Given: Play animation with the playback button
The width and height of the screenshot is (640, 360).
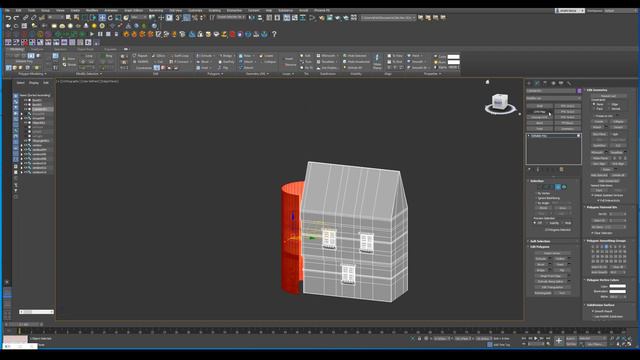Looking at the screenshot, I should point(536,338).
